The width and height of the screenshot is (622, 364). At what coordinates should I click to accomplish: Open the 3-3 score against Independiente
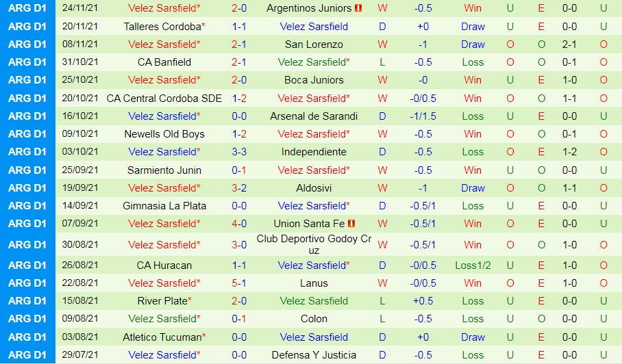[x=239, y=152]
